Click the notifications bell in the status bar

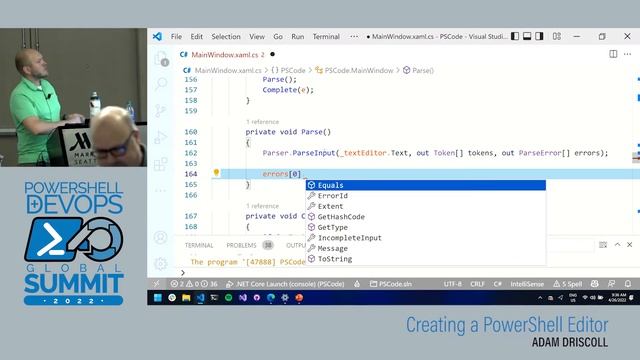(x=628, y=284)
